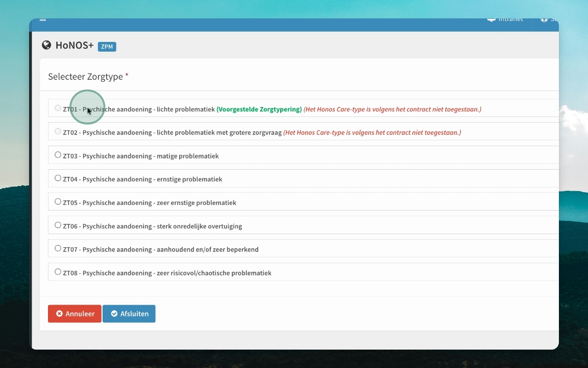Open the user profile icon in header

coord(544,19)
